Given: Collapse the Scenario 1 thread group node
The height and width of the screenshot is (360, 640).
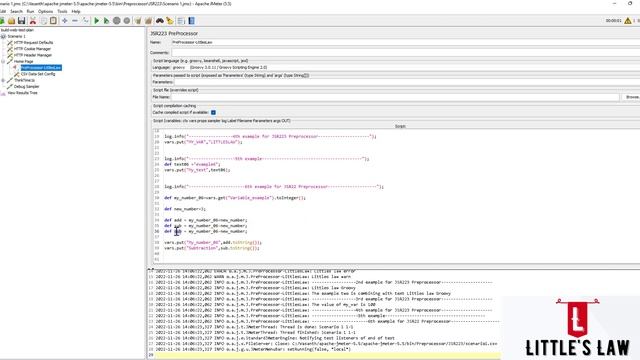Looking at the screenshot, I should point(3,36).
